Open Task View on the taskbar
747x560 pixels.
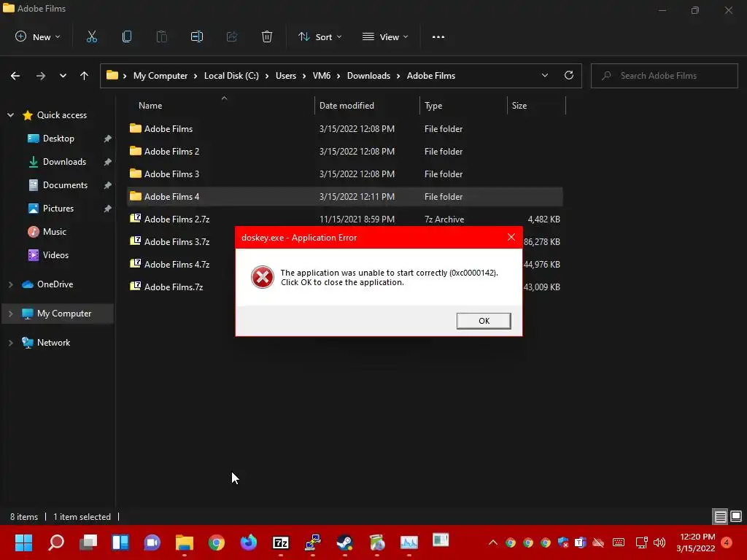88,542
